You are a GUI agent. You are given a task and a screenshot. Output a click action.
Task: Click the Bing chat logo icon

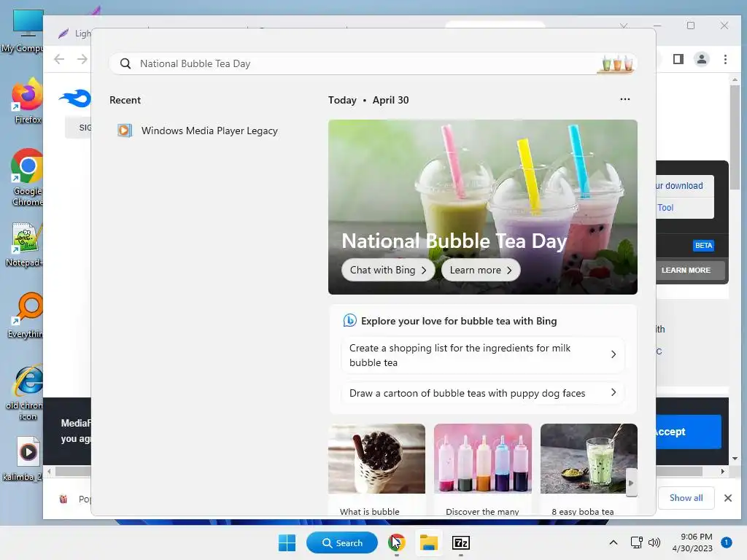coord(349,321)
